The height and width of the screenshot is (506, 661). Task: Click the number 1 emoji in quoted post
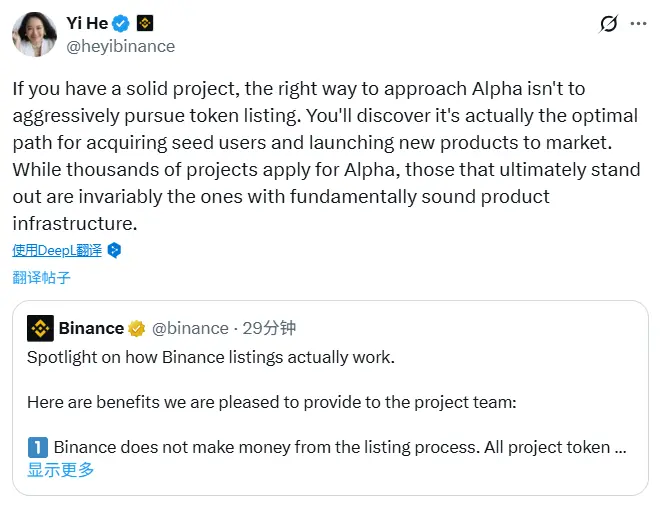click(36, 447)
